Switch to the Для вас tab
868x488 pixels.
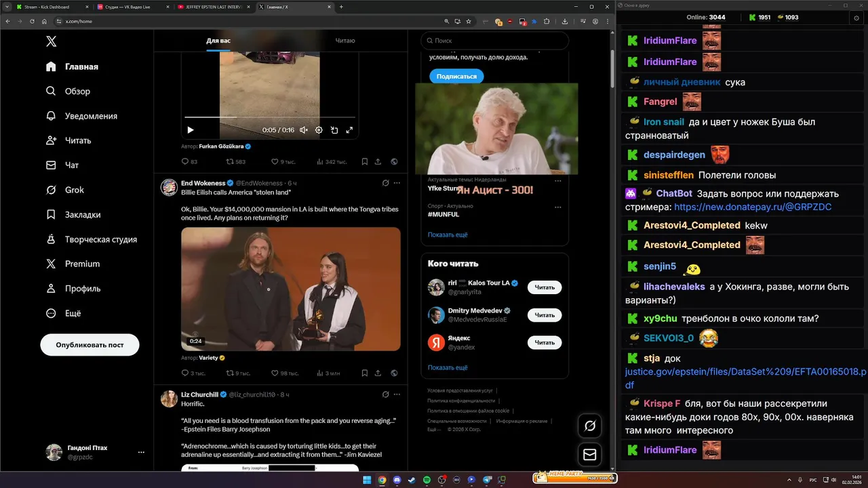pyautogui.click(x=218, y=41)
